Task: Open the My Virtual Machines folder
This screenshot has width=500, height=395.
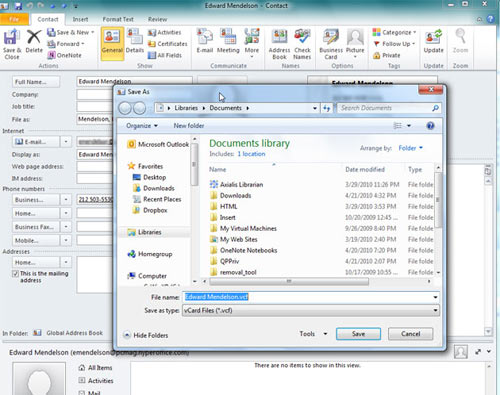Action: click(243, 228)
